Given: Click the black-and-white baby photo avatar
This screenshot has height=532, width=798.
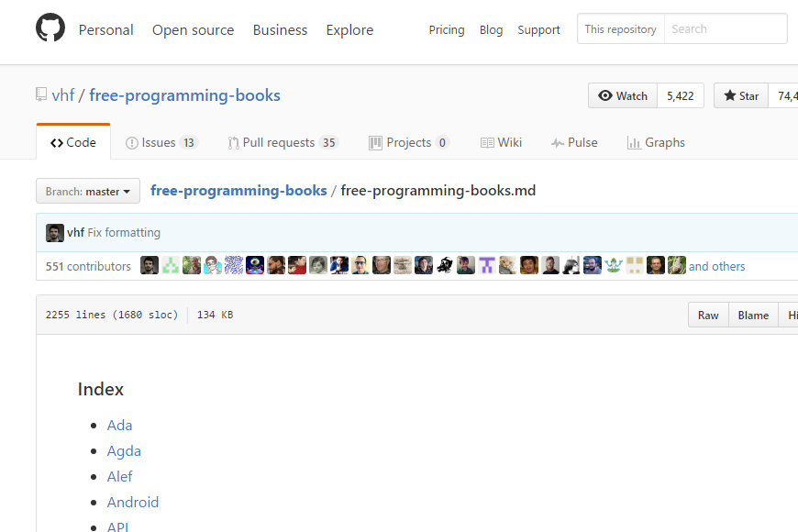Looking at the screenshot, I should 318,265.
